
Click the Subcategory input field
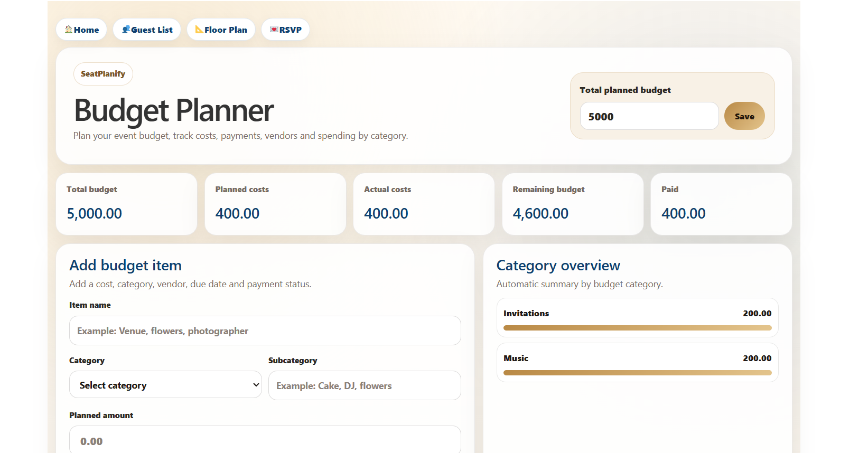click(365, 385)
